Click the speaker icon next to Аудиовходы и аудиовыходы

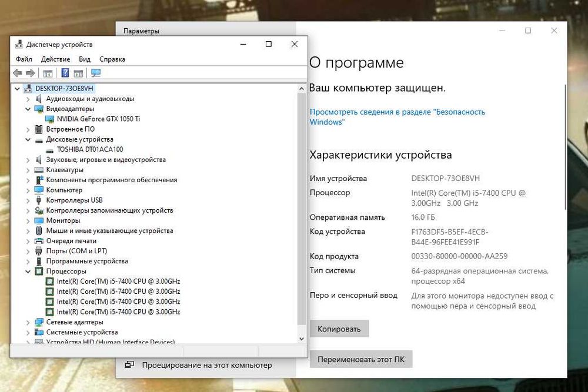click(38, 99)
